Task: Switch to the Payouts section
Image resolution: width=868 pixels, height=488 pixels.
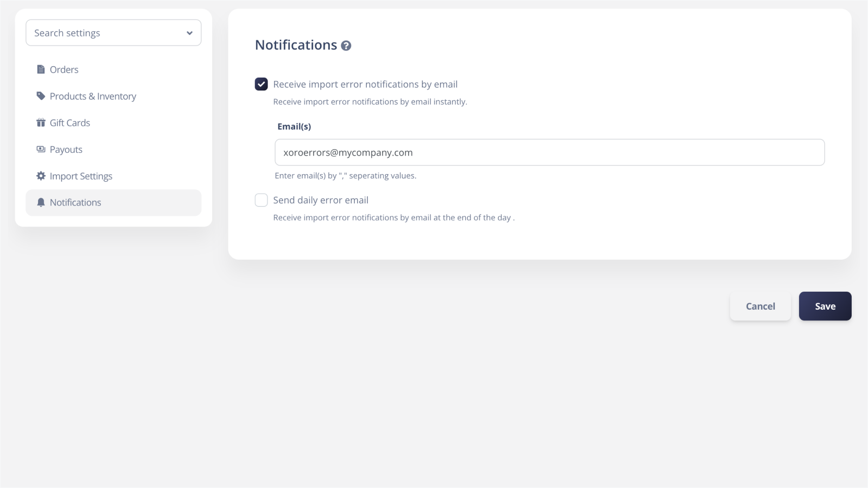Action: click(x=66, y=149)
